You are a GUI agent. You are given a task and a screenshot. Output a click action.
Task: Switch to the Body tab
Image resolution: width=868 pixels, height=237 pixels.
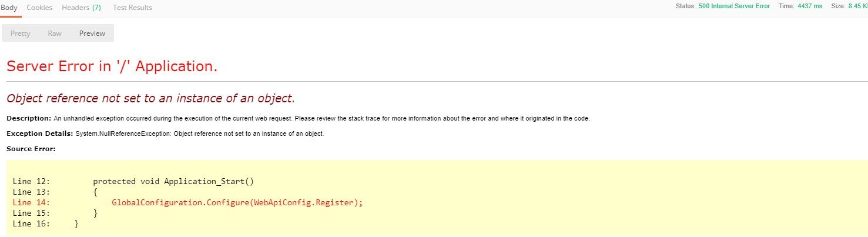[x=9, y=8]
